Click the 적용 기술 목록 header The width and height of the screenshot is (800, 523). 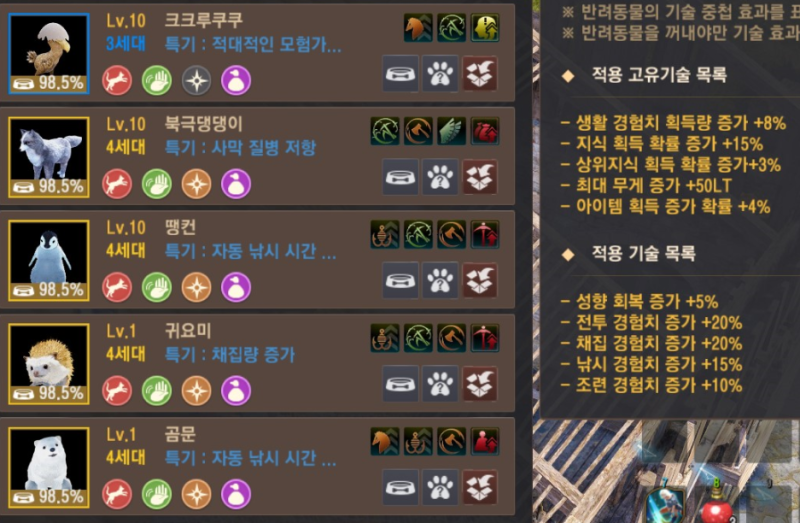643,253
